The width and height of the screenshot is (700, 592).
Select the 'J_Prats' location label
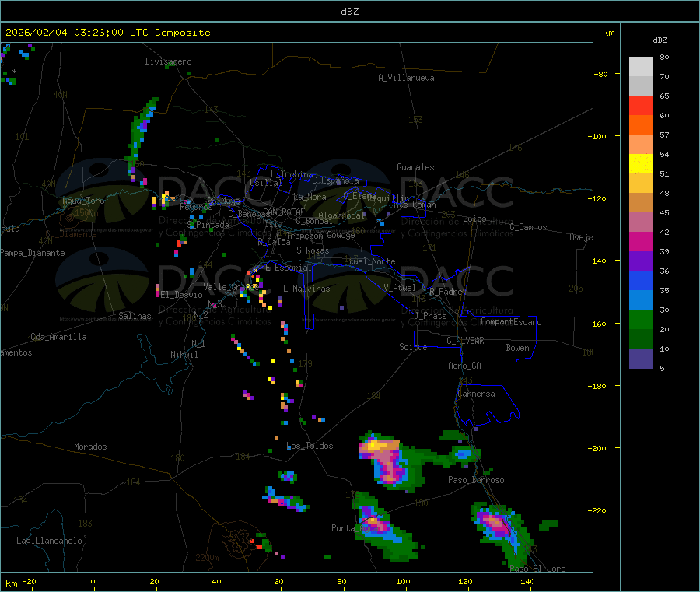430,316
